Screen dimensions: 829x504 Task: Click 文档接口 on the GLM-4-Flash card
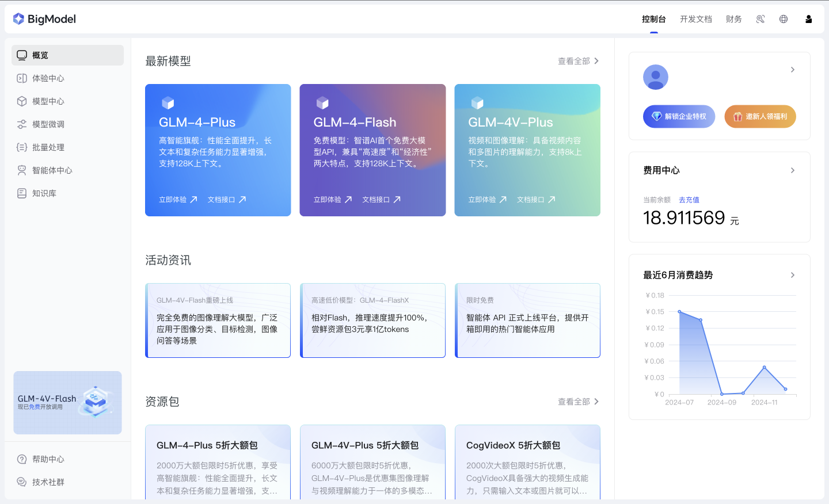(382, 200)
